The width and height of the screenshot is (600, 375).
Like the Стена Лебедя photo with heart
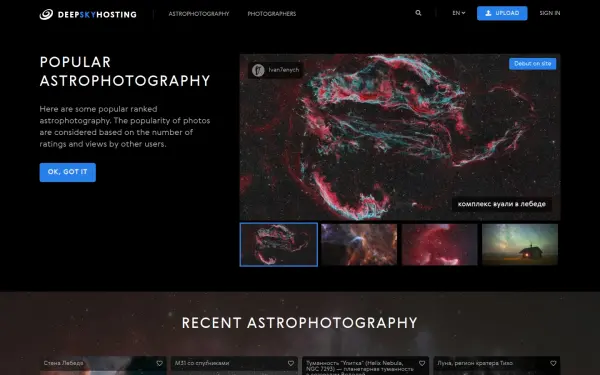pos(159,364)
